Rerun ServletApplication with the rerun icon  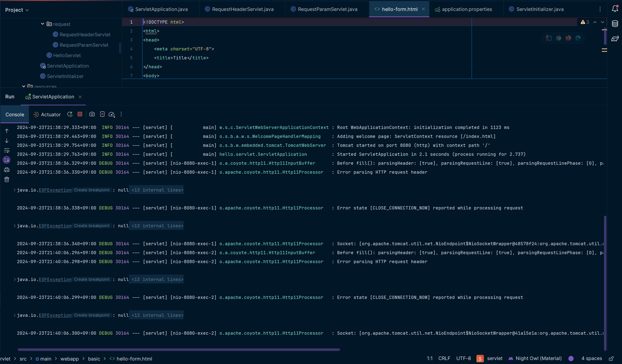pos(70,114)
